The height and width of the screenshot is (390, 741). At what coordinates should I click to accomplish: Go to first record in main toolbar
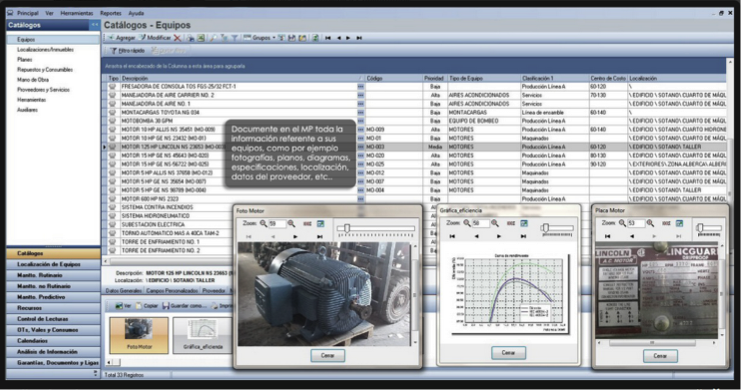point(327,38)
